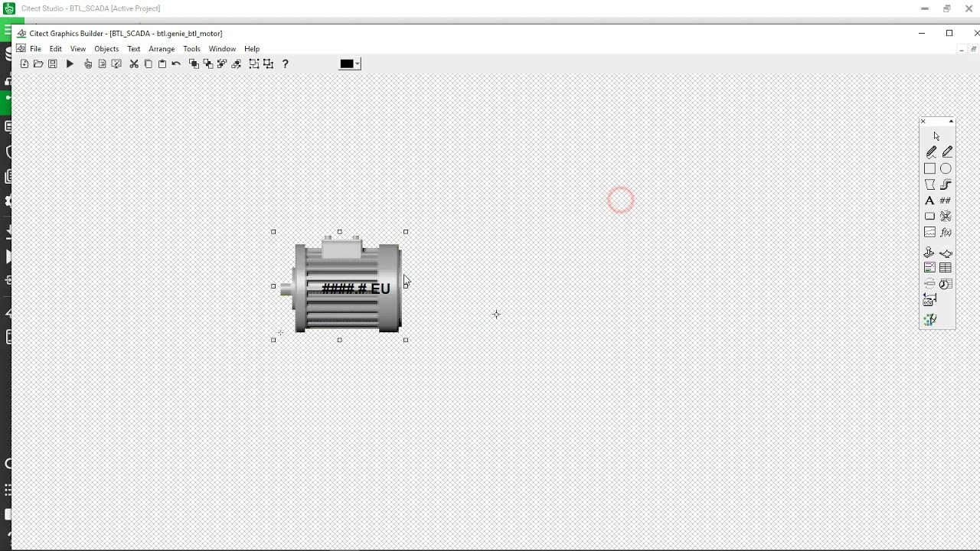Select the Text tool A
The image size is (980, 551).
[929, 201]
